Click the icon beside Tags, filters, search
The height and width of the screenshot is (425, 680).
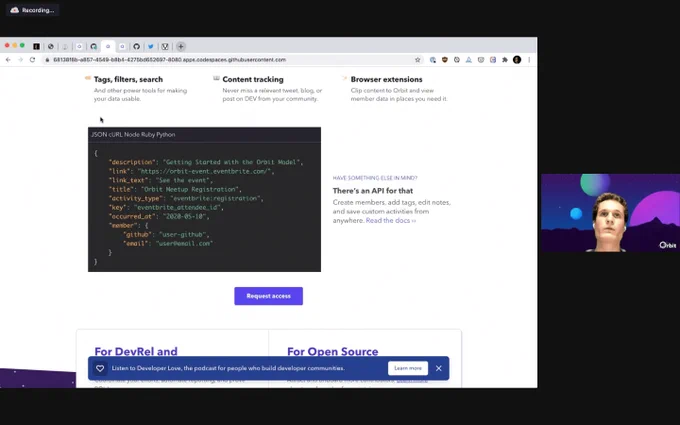(x=88, y=78)
